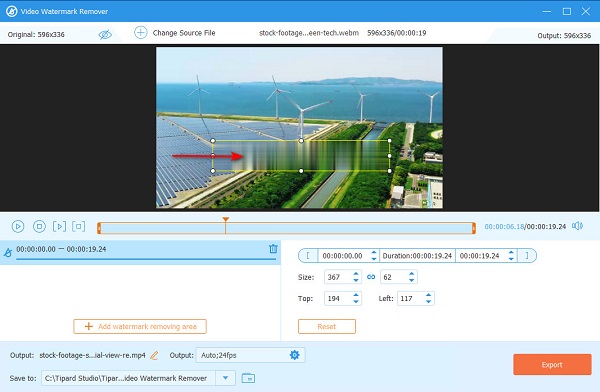The height and width of the screenshot is (392, 600).
Task: Decrease Size width value
Action: pyautogui.click(x=356, y=280)
